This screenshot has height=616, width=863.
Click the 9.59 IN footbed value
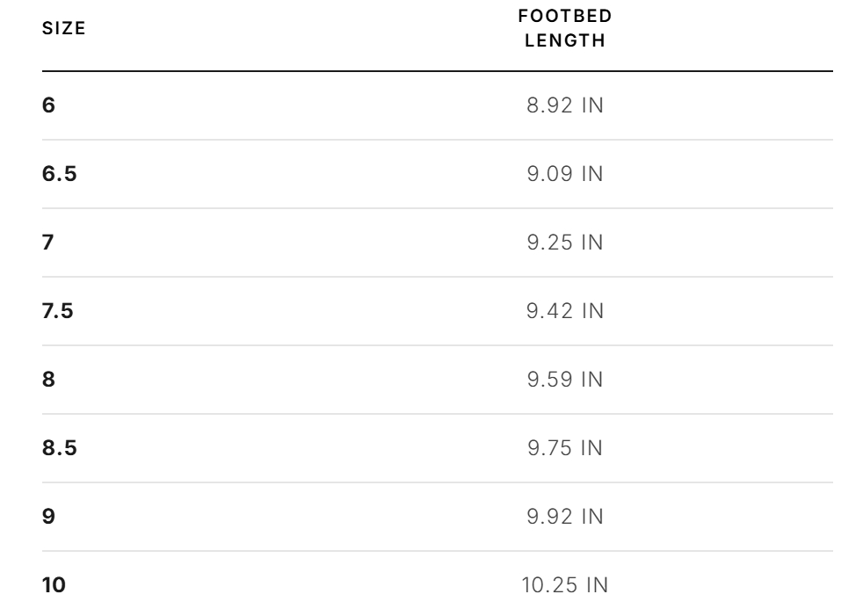coord(565,380)
